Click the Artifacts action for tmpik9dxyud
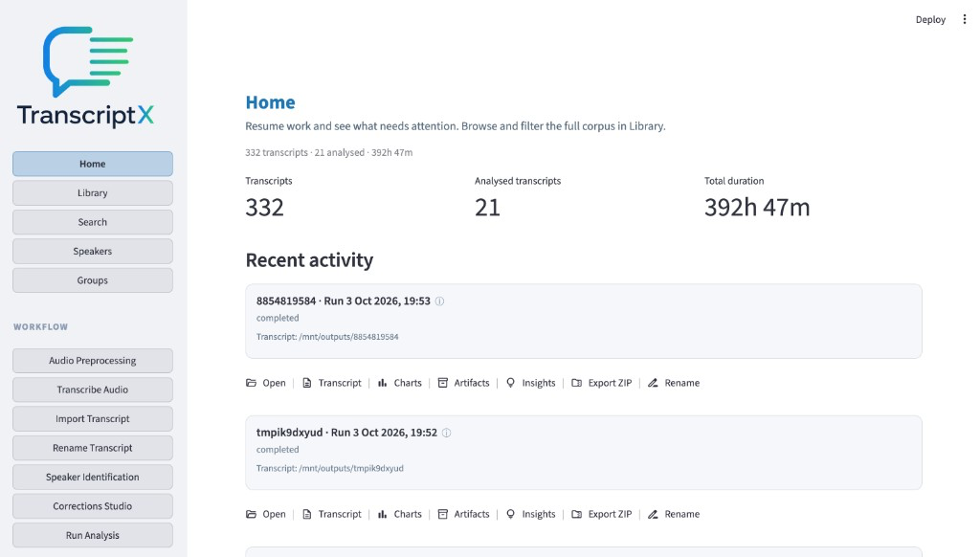The height and width of the screenshot is (557, 980). pos(464,514)
